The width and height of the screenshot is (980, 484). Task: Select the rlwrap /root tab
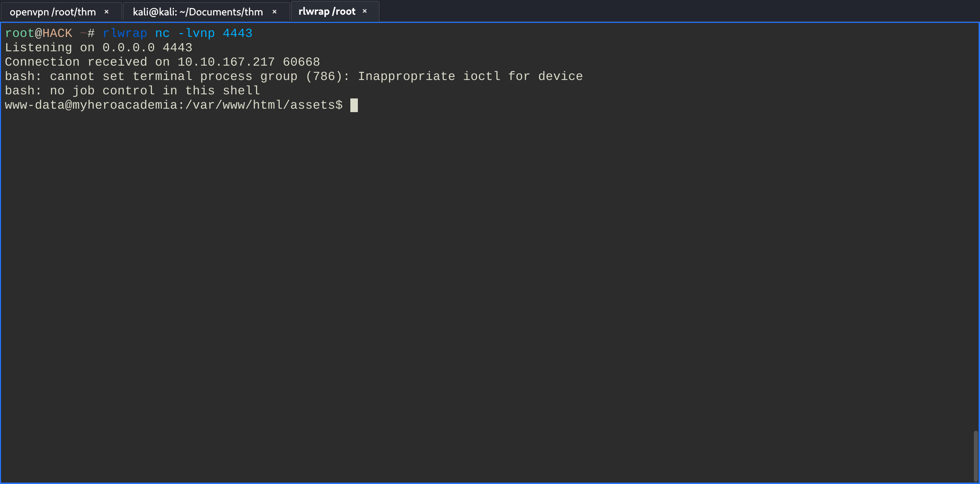(x=327, y=11)
